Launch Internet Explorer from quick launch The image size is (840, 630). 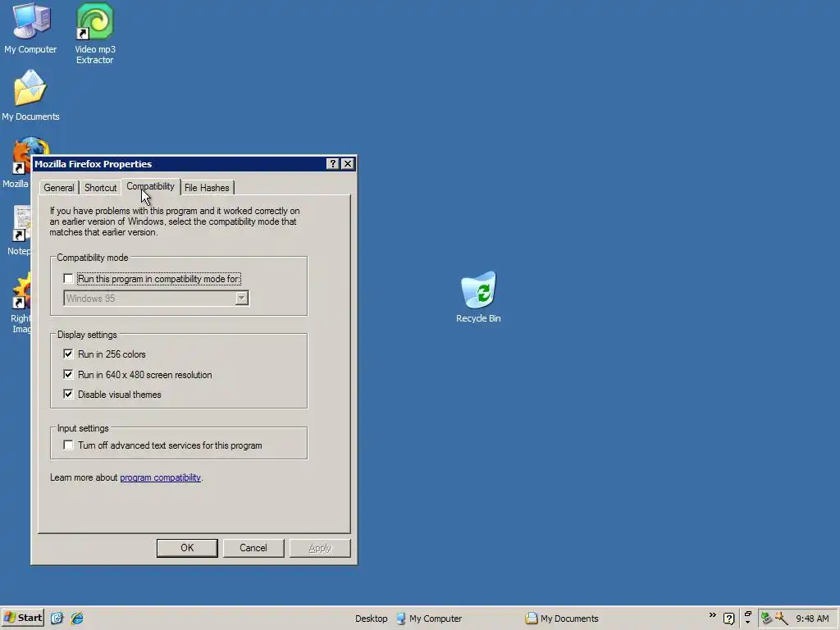(77, 619)
